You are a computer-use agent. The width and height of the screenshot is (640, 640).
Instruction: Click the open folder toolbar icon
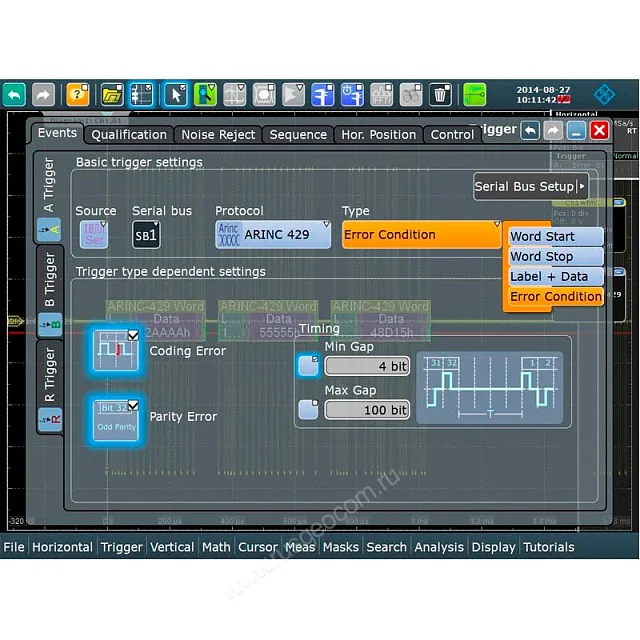coord(111,95)
